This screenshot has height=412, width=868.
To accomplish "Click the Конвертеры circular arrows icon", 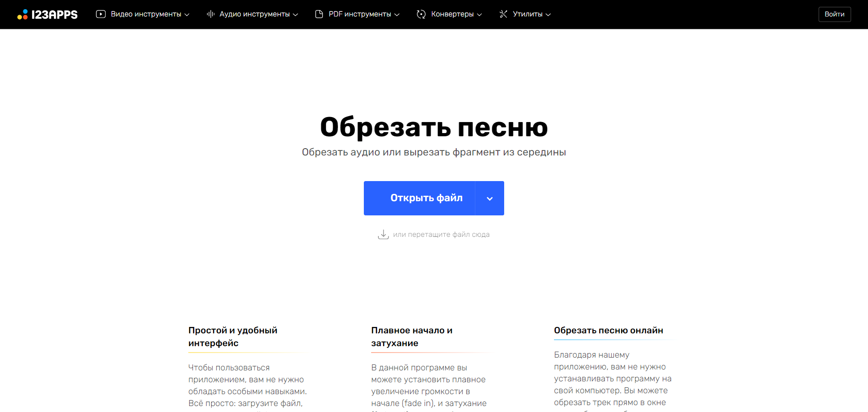I will click(x=421, y=14).
